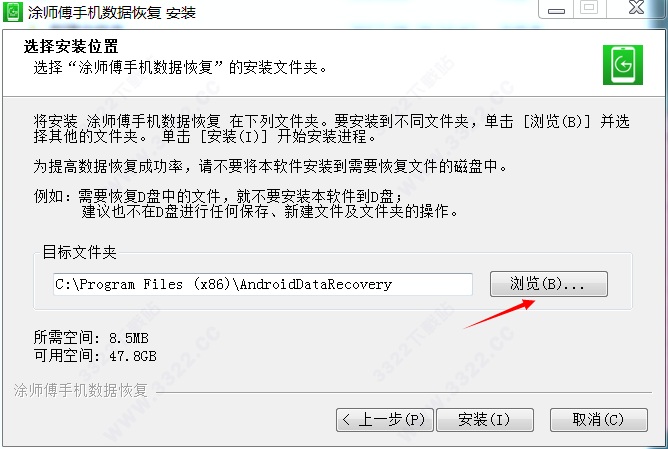The height and width of the screenshot is (449, 668).
Task: Click the 可用空间: 47.8GB label
Action: click(95, 356)
